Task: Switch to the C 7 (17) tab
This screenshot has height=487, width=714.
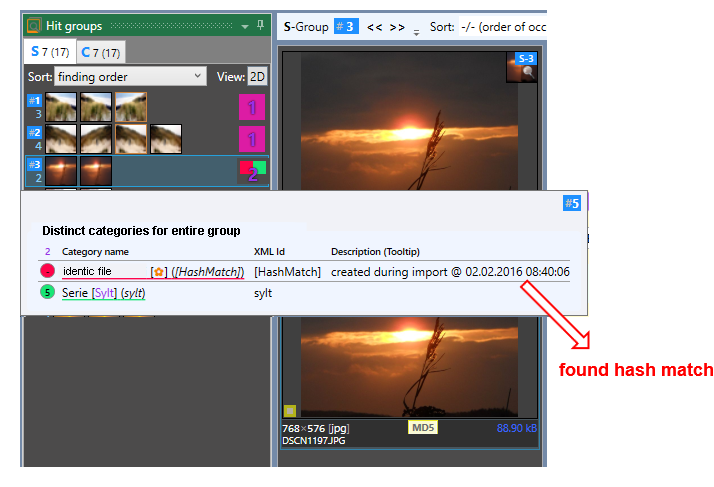Action: [101, 53]
